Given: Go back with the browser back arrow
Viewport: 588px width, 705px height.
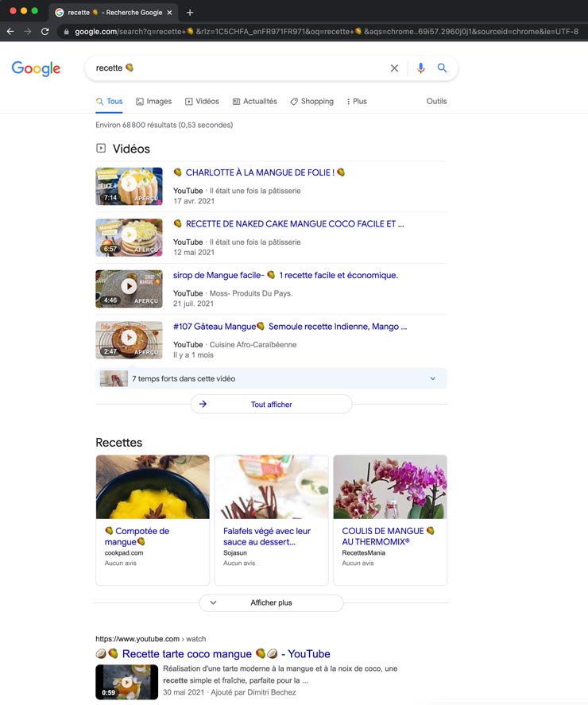Looking at the screenshot, I should [x=10, y=32].
